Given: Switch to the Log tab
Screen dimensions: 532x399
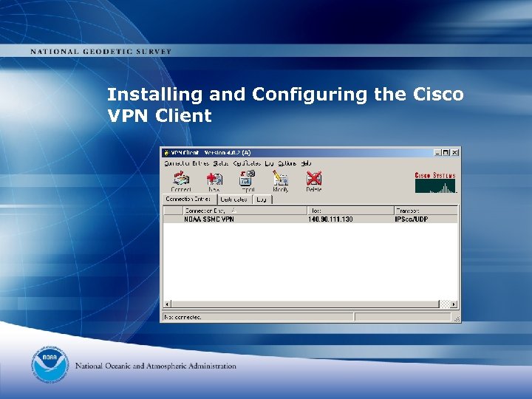Looking at the screenshot, I should [x=262, y=199].
